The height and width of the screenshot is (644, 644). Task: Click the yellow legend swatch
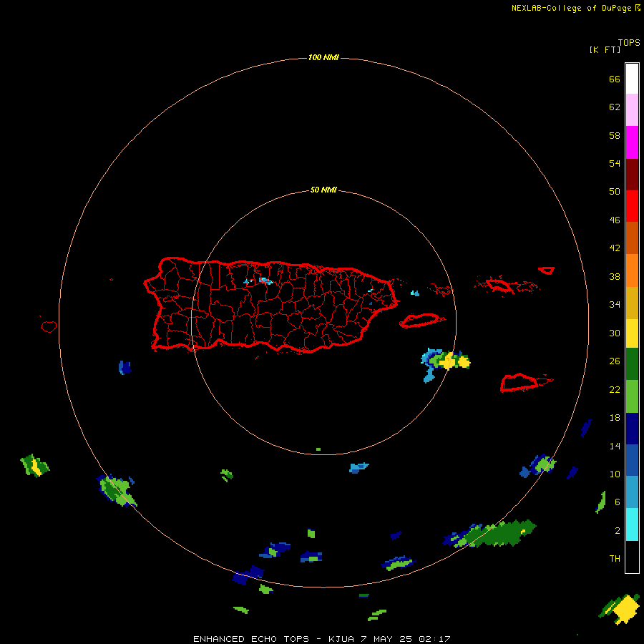pyautogui.click(x=632, y=333)
